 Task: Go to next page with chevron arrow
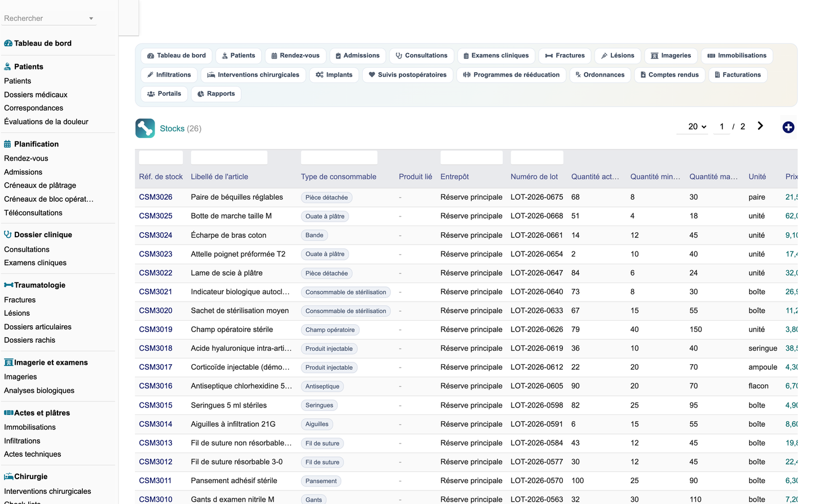pyautogui.click(x=760, y=126)
